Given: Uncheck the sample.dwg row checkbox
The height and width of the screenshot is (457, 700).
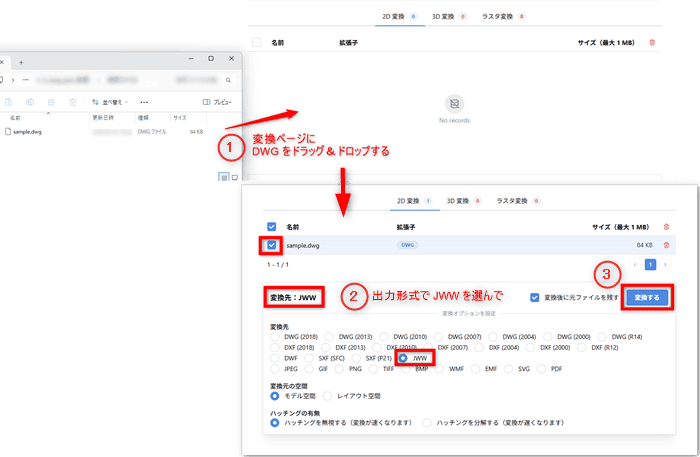Looking at the screenshot, I should (x=271, y=245).
